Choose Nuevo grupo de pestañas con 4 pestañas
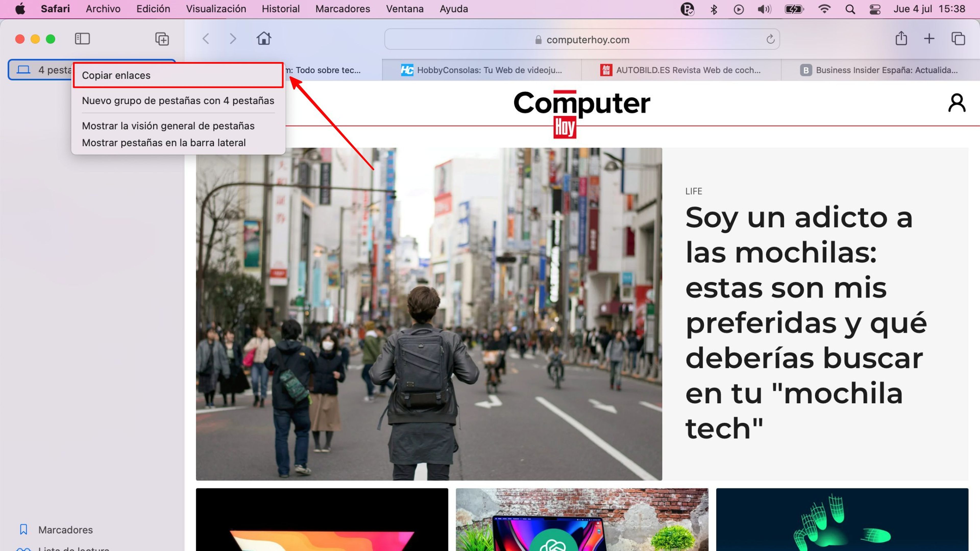Image resolution: width=980 pixels, height=551 pixels. [x=178, y=101]
